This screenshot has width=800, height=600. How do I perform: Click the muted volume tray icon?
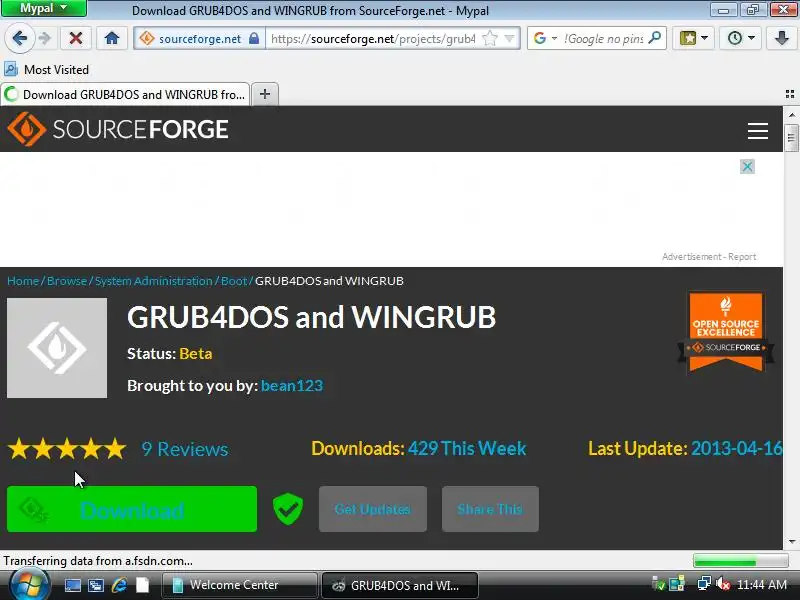coord(723,584)
